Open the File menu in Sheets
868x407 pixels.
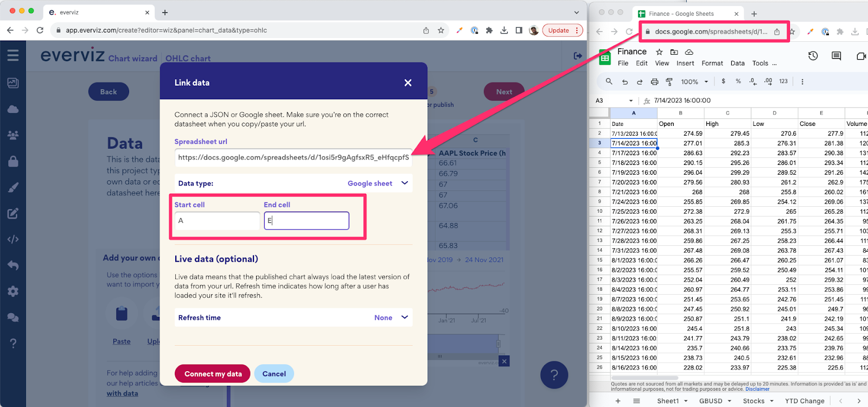coord(623,63)
